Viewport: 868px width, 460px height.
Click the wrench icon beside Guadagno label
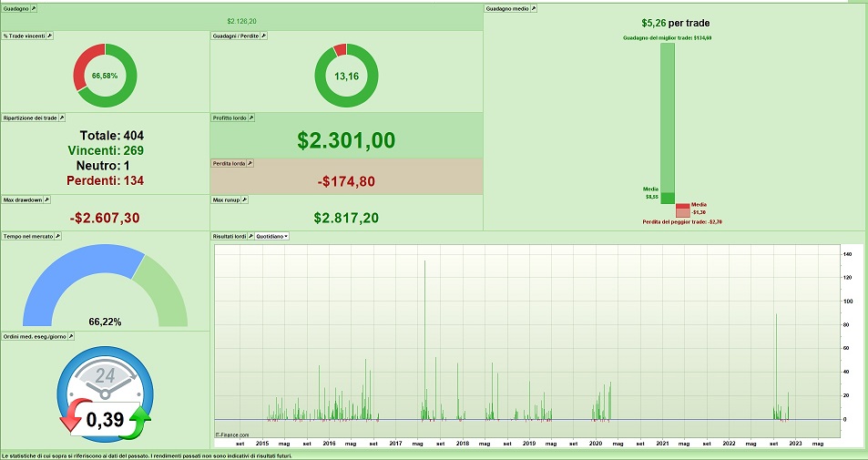pyautogui.click(x=34, y=9)
